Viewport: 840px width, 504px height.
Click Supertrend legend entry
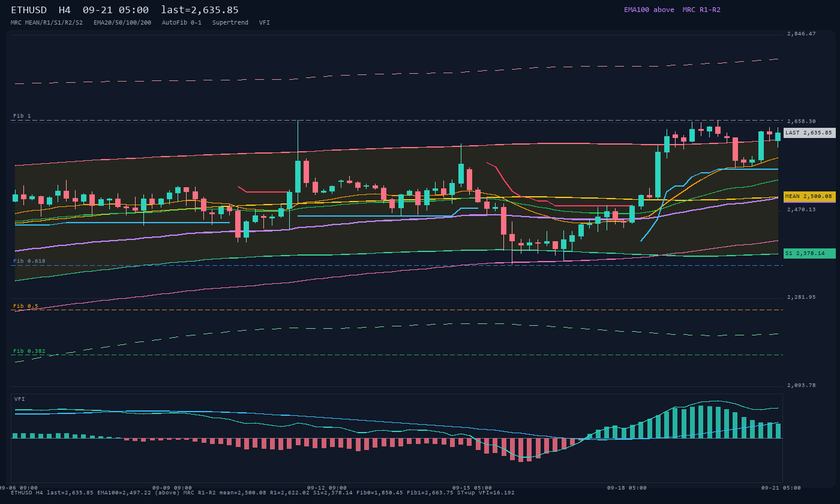tap(230, 23)
